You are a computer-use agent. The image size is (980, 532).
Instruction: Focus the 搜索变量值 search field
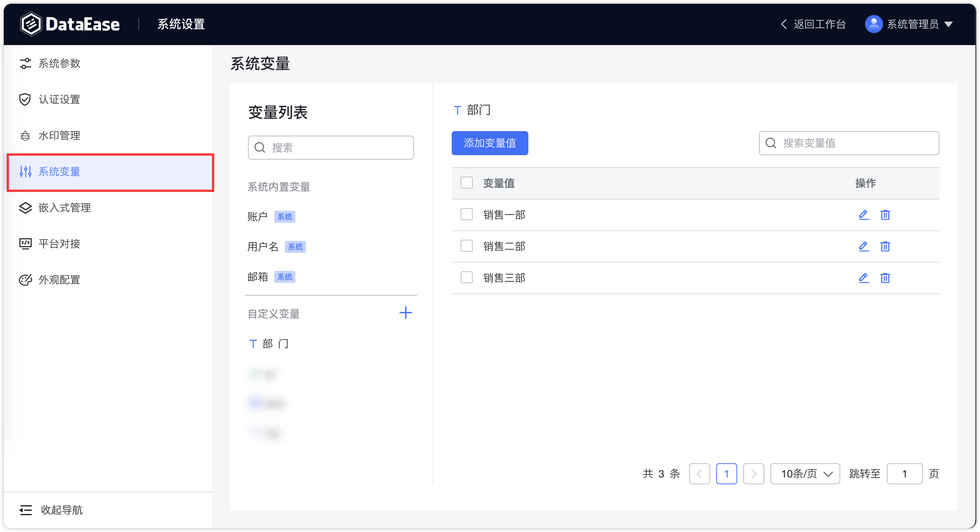[x=849, y=143]
